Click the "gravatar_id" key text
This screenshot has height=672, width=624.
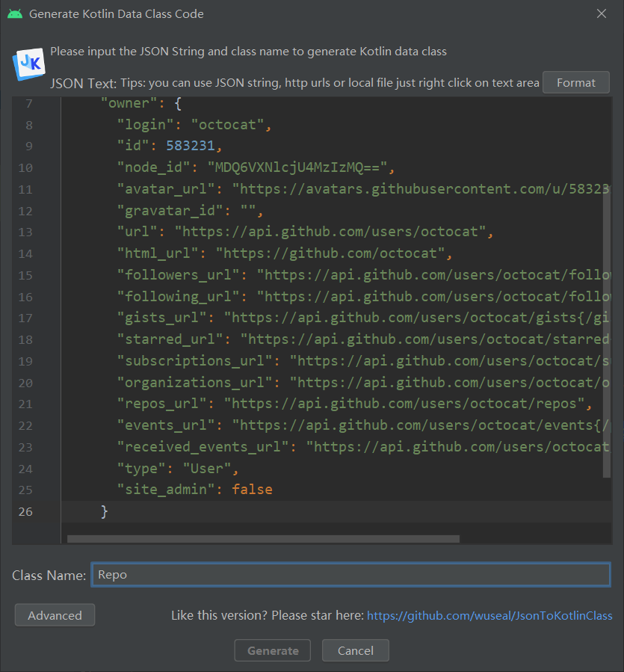pyautogui.click(x=170, y=211)
